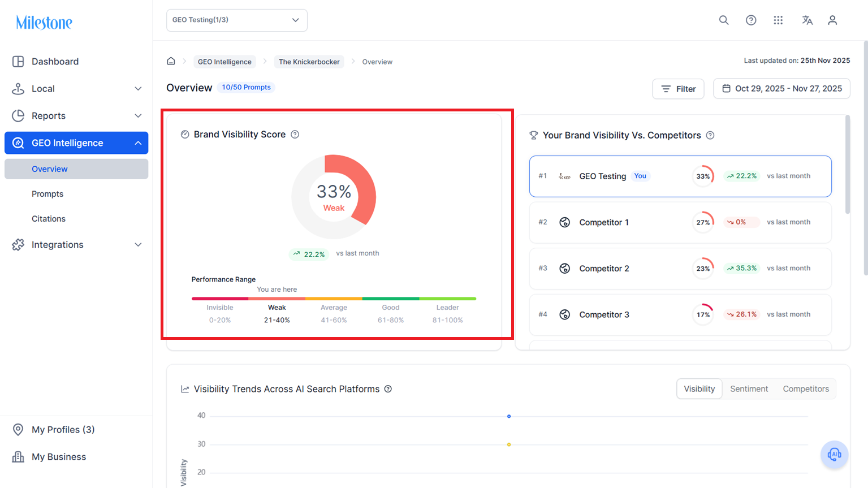Click the Competitor 2 logo icon
The image size is (868, 488).
[x=564, y=269]
